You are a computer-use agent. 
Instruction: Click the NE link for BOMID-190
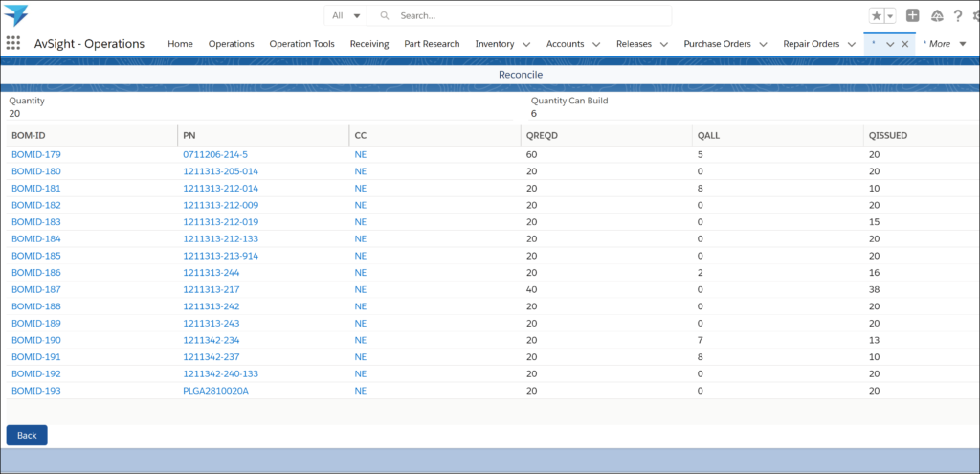[x=361, y=340]
